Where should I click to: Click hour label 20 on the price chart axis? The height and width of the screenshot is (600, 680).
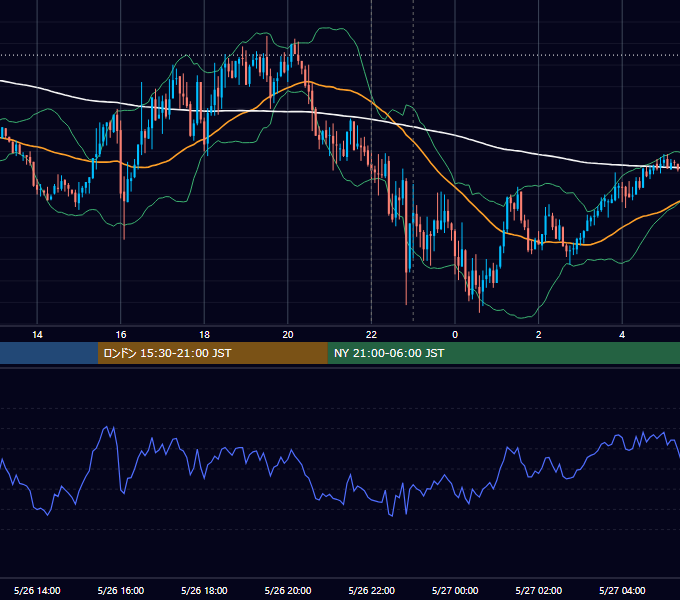[288, 335]
